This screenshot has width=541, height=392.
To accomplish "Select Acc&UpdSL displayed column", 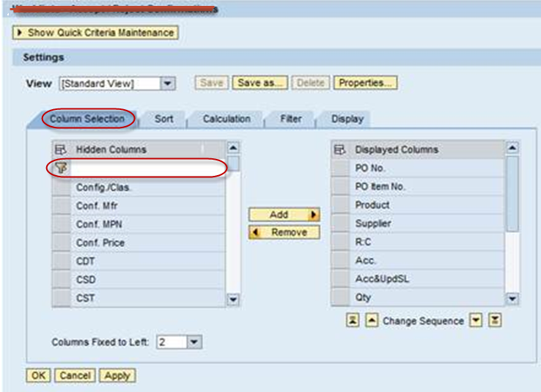I will pyautogui.click(x=427, y=278).
